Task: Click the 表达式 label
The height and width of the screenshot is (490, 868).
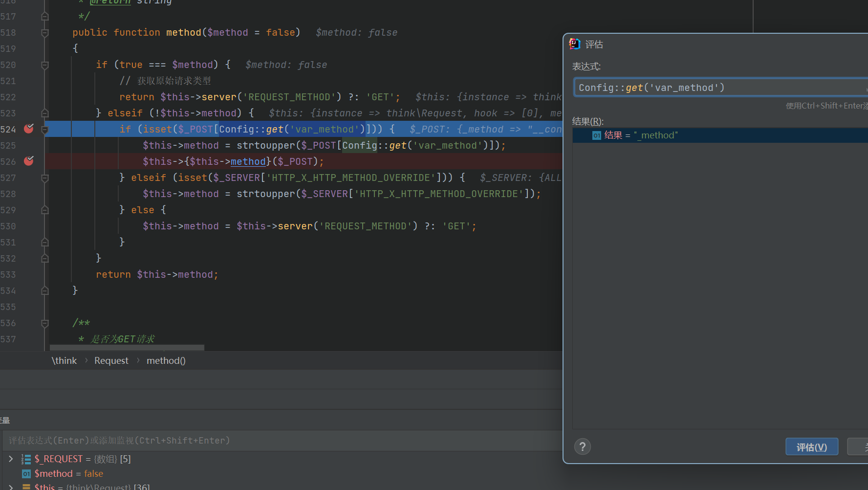Action: click(586, 67)
